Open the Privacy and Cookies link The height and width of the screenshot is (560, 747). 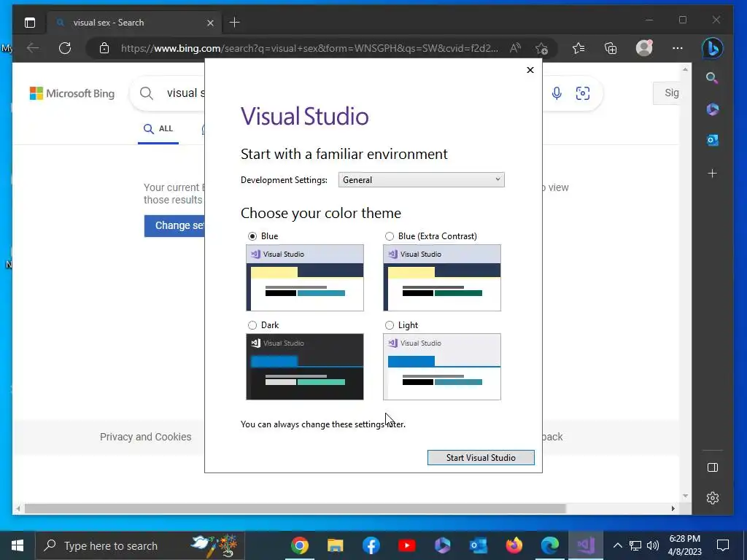pos(146,437)
